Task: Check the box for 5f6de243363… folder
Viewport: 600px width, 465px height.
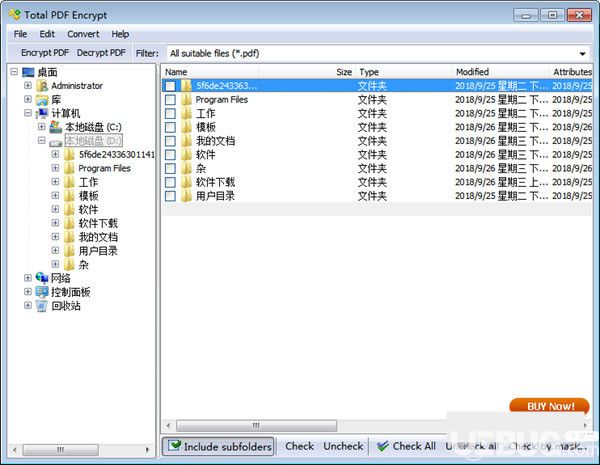Action: tap(170, 86)
